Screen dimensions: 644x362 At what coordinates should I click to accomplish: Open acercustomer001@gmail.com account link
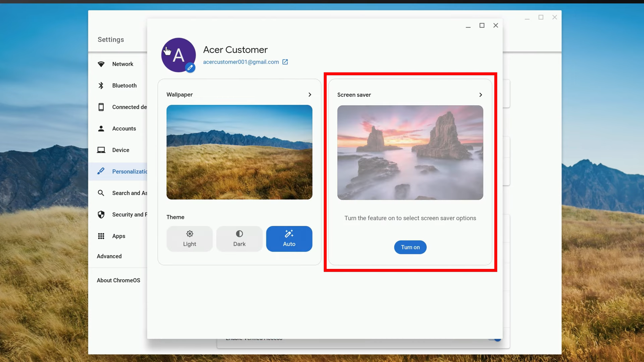(x=241, y=62)
